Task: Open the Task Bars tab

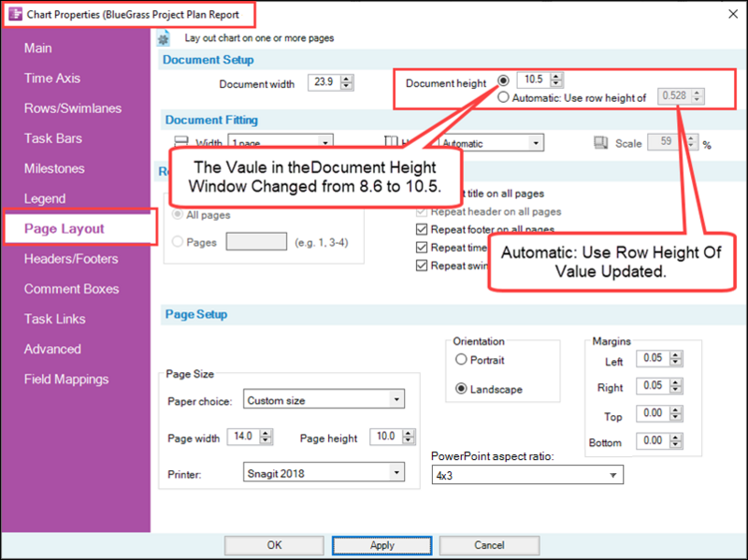Action: 53,138
